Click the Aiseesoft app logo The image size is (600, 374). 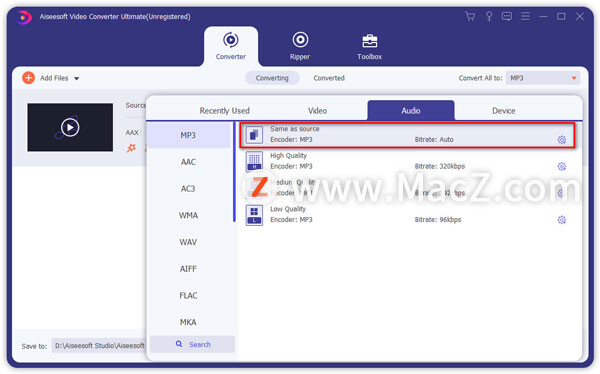tap(24, 17)
